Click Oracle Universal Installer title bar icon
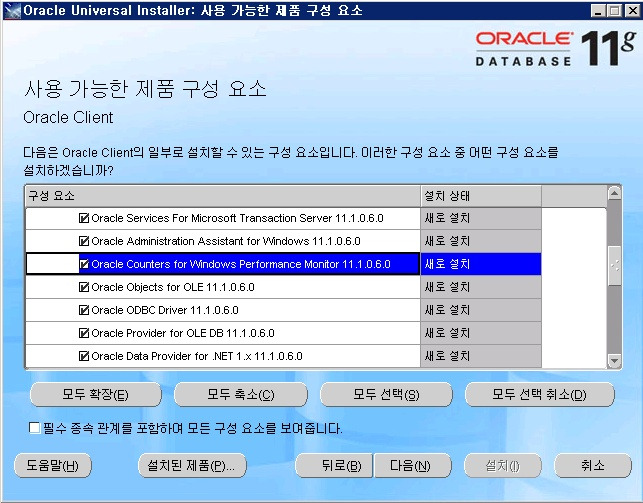Viewport: 643px width, 503px height. (11, 10)
